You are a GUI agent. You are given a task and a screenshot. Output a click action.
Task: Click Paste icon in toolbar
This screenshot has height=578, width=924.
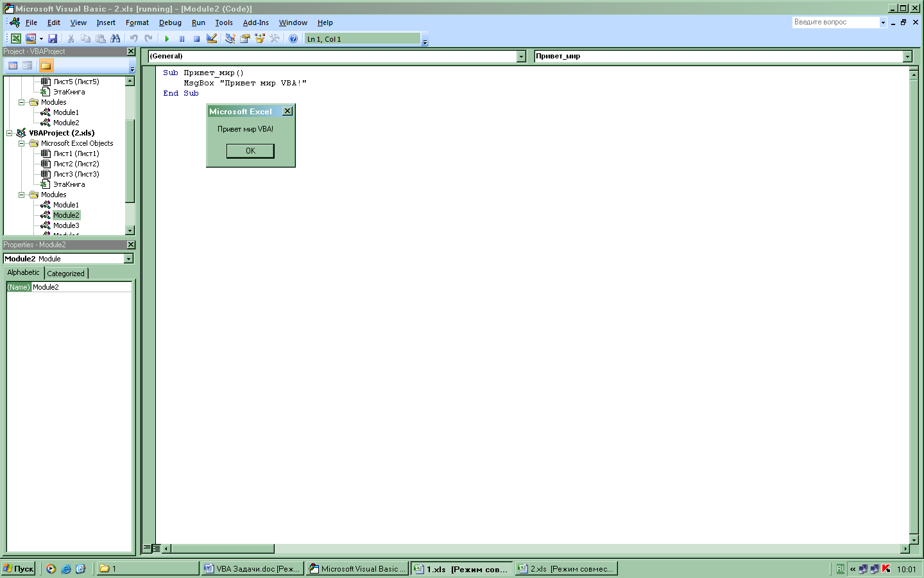pos(101,39)
